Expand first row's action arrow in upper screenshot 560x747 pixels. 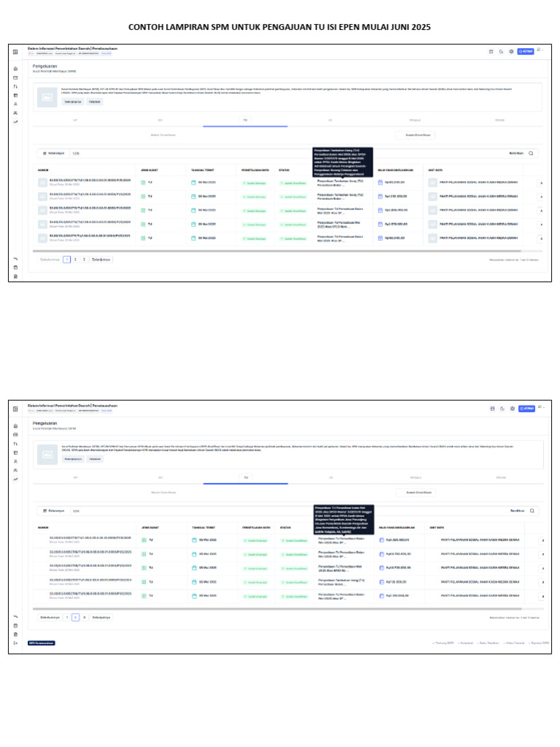542,183
